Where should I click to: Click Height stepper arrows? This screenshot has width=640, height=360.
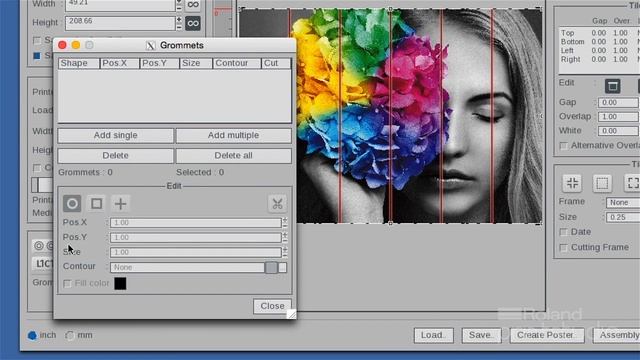[179, 23]
